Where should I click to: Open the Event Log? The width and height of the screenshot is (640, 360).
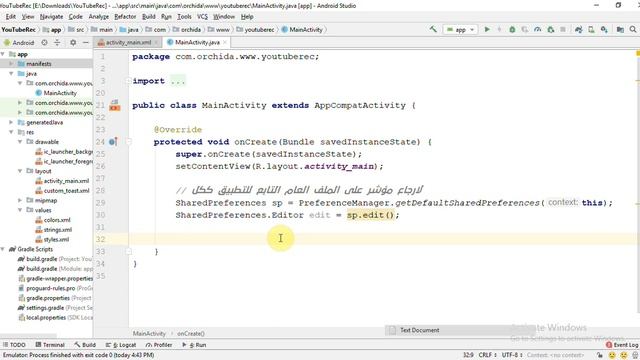tap(622, 345)
